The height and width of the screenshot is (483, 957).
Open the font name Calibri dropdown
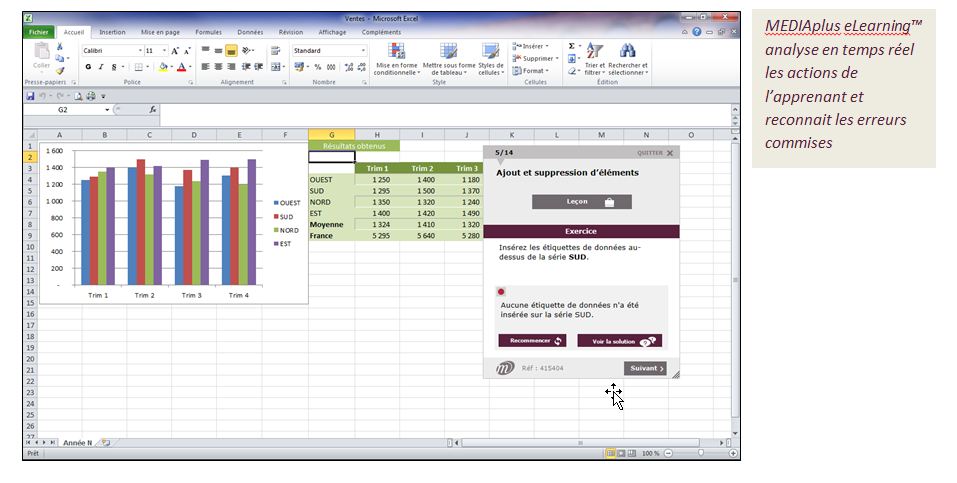pos(140,51)
